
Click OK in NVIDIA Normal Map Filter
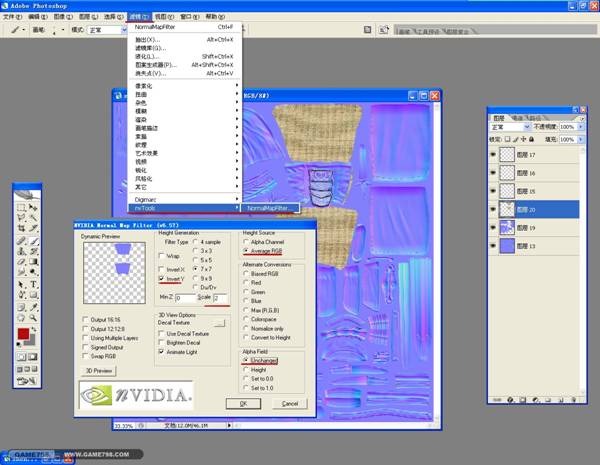pyautogui.click(x=243, y=403)
